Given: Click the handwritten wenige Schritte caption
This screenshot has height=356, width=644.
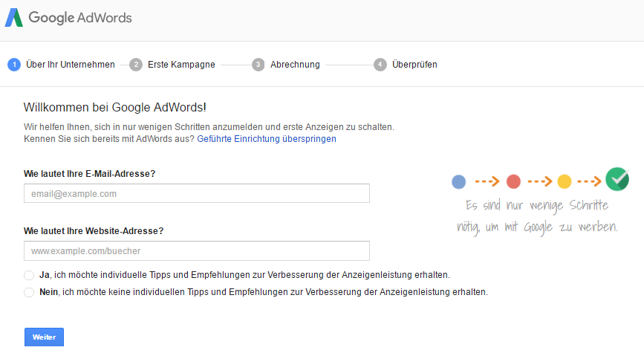Looking at the screenshot, I should pyautogui.click(x=537, y=216).
